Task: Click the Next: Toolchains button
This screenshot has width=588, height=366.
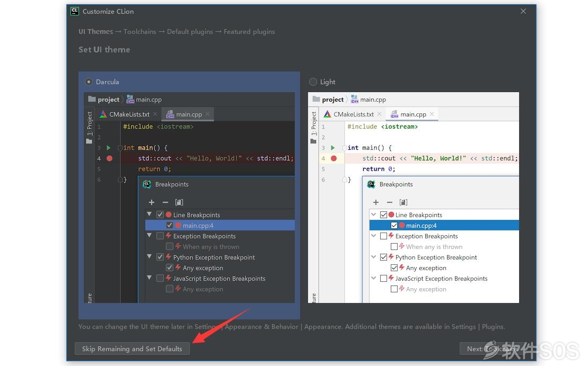Action: [492, 349]
